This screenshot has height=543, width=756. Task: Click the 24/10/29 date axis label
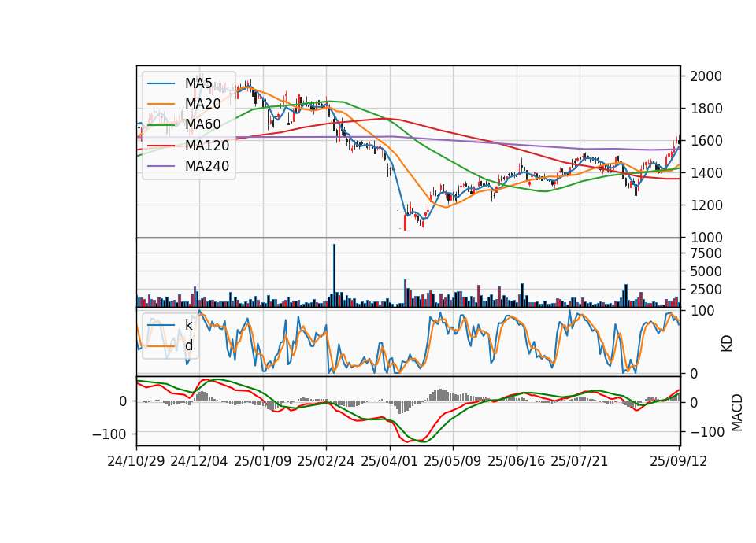pyautogui.click(x=136, y=461)
